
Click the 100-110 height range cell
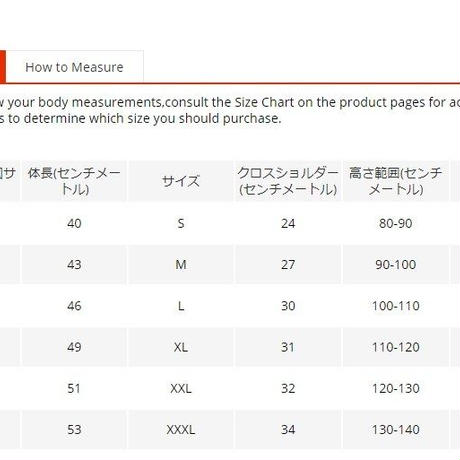tap(396, 306)
